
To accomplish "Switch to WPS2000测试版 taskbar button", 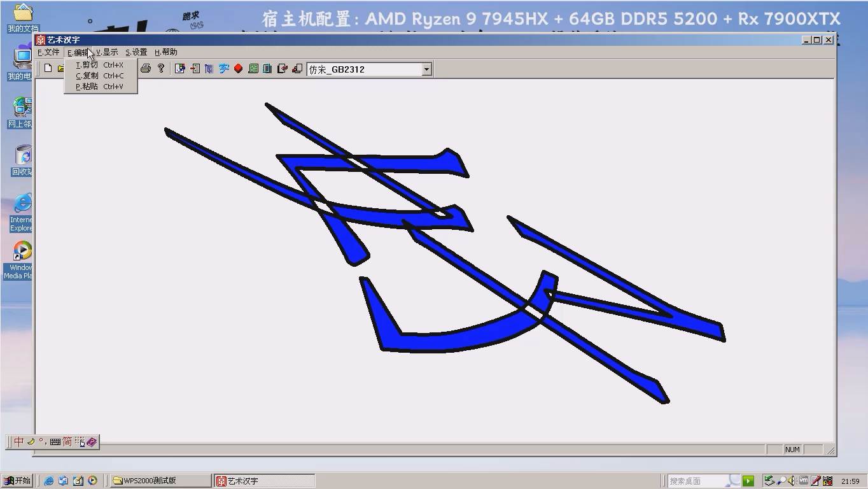I will click(x=161, y=481).
